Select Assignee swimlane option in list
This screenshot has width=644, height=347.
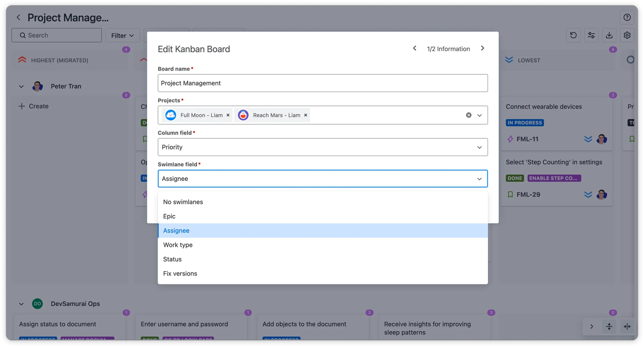(x=323, y=230)
